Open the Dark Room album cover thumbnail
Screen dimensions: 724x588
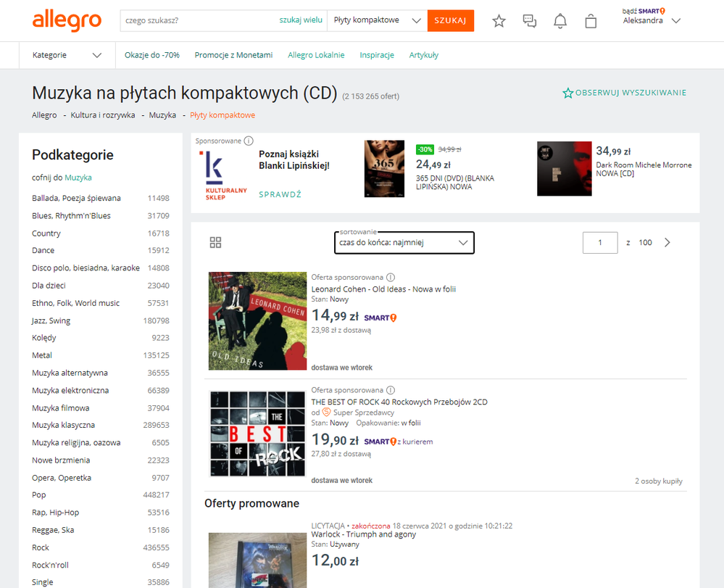[565, 169]
